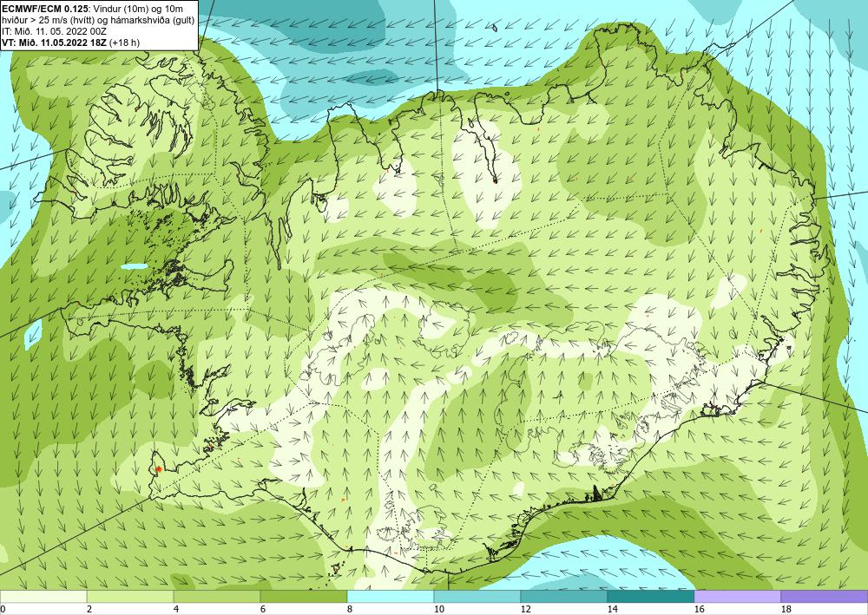Click the valid time "VT: Mið. 11.05.2022 18Z"
The height and width of the screenshot is (615, 868).
click(x=55, y=43)
